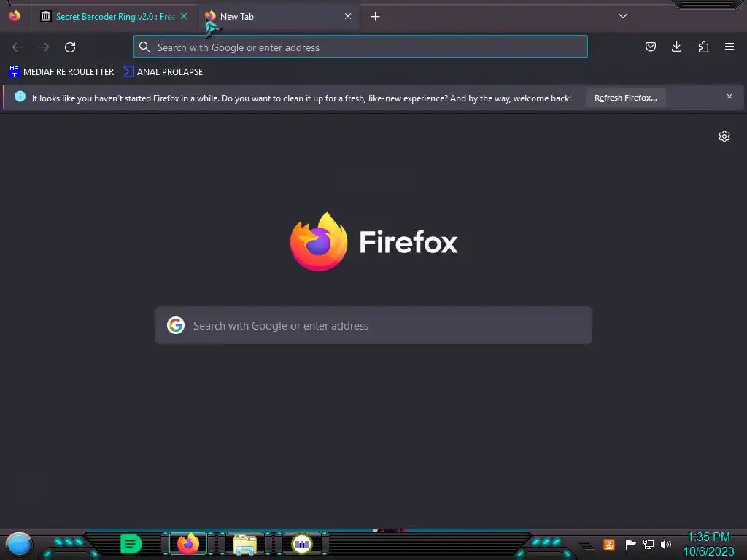The image size is (747, 560).
Task: Focus the top address bar
Action: [x=360, y=47]
